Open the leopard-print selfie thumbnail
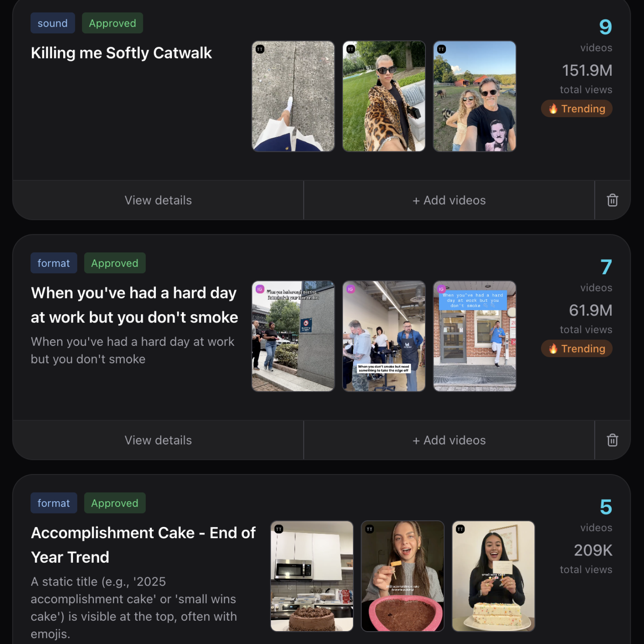This screenshot has height=644, width=644. pos(384,96)
